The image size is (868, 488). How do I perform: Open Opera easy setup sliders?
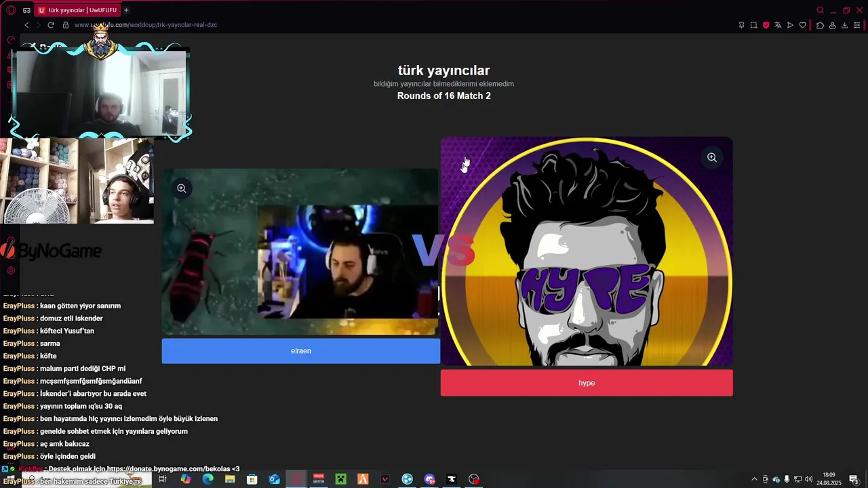click(x=857, y=25)
